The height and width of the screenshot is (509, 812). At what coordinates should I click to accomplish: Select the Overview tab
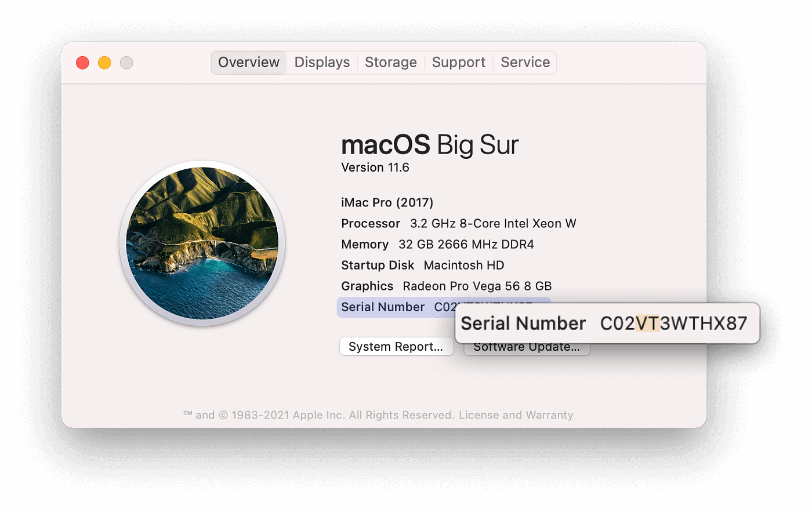coord(248,62)
